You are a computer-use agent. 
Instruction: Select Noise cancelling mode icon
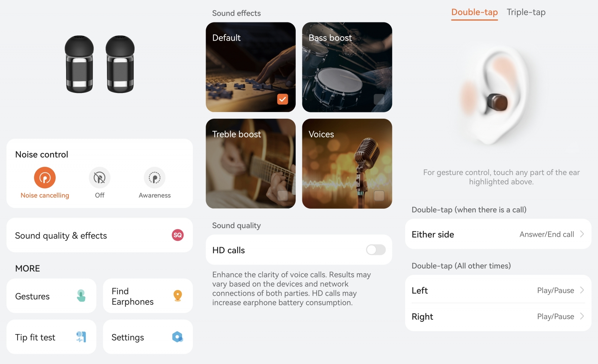45,178
